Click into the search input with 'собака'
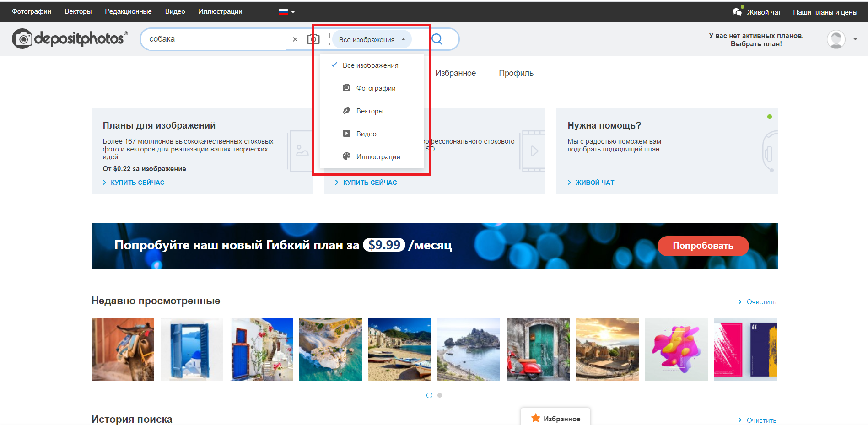The width and height of the screenshot is (868, 425). [215, 39]
